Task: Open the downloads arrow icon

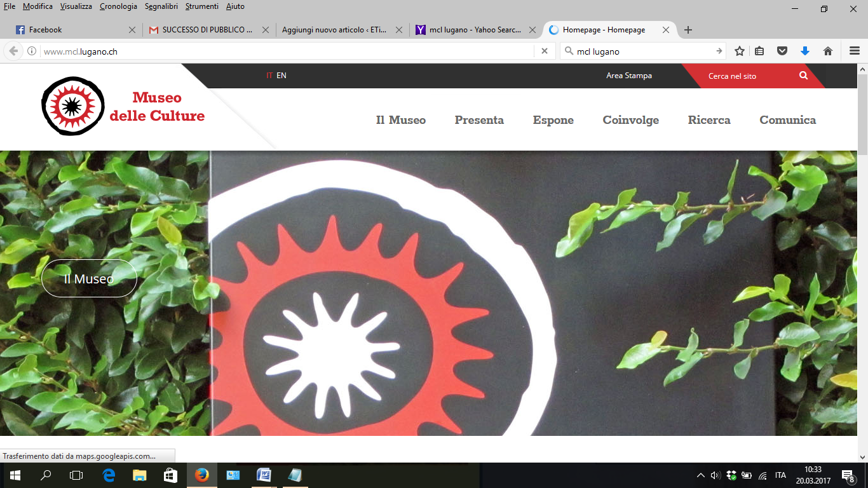Action: tap(805, 51)
